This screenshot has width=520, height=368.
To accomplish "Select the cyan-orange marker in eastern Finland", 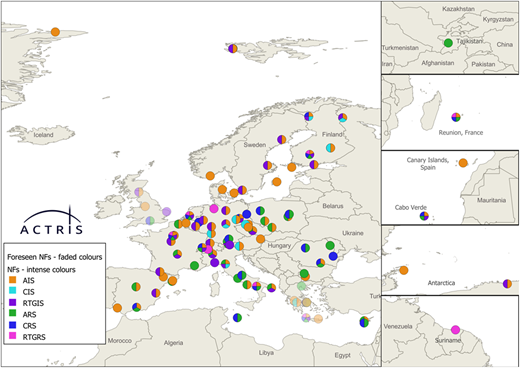I will click(x=330, y=148).
